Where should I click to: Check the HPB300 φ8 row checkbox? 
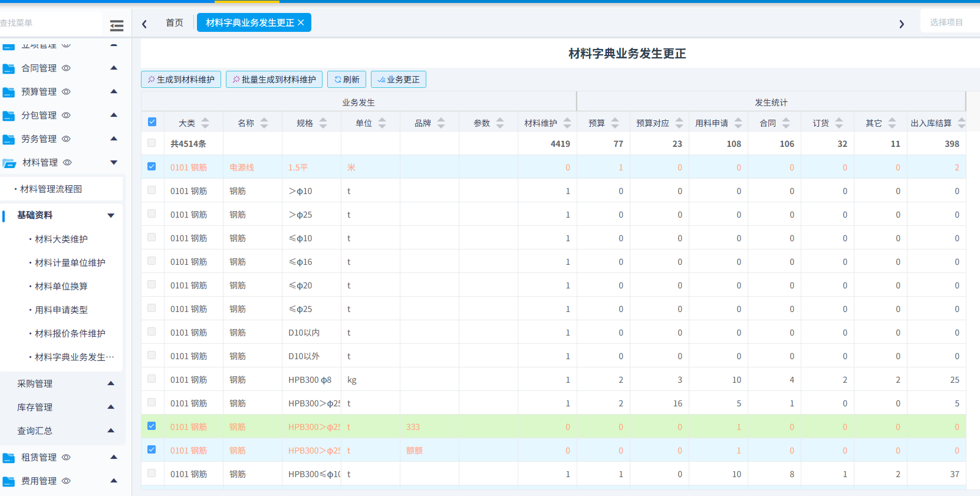click(x=152, y=379)
